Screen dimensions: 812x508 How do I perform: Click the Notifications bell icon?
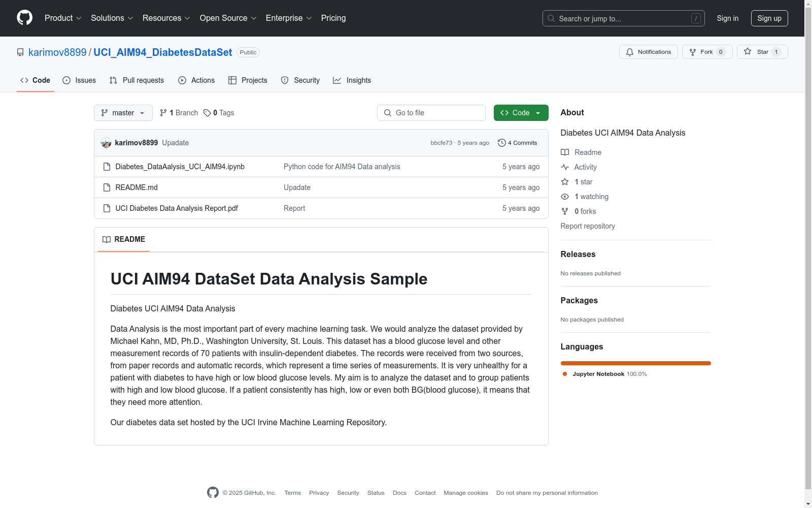click(630, 52)
